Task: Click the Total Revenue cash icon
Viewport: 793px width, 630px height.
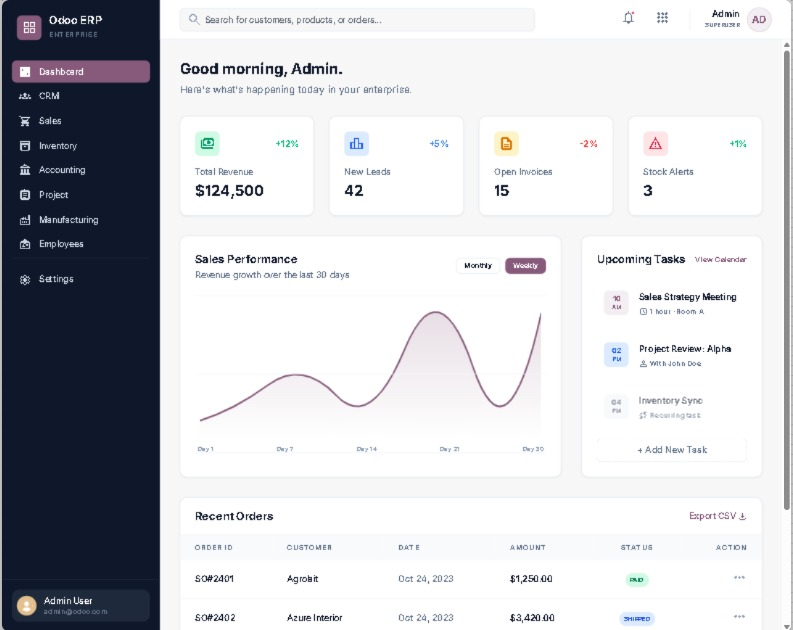Action: pyautogui.click(x=207, y=144)
